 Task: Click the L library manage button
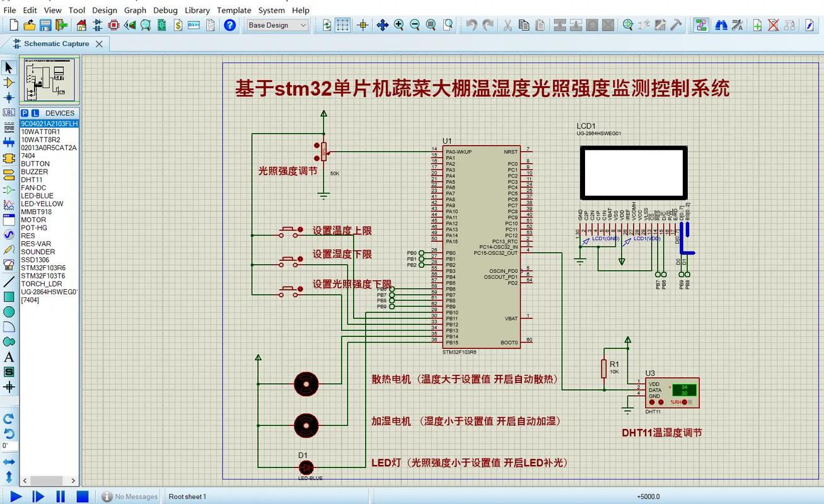35,113
